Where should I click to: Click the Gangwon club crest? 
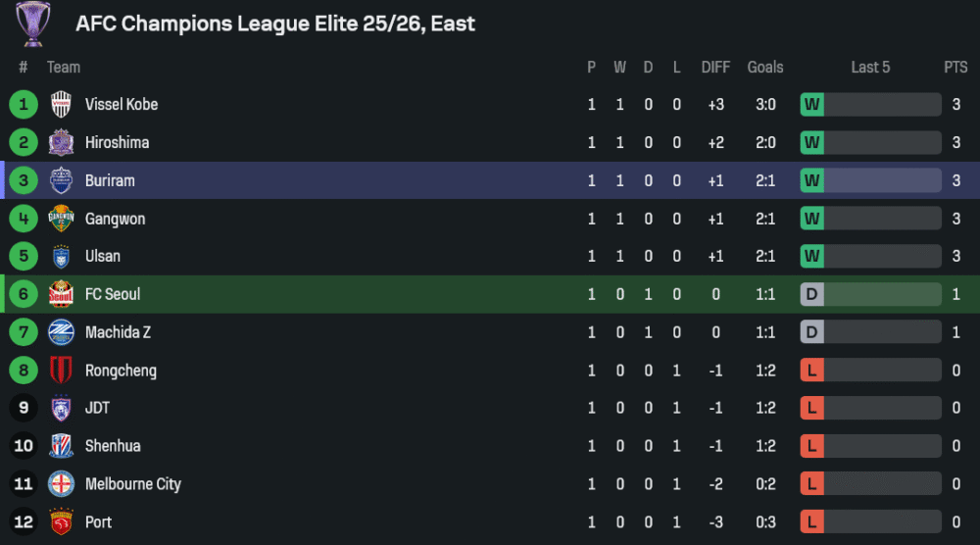click(61, 219)
